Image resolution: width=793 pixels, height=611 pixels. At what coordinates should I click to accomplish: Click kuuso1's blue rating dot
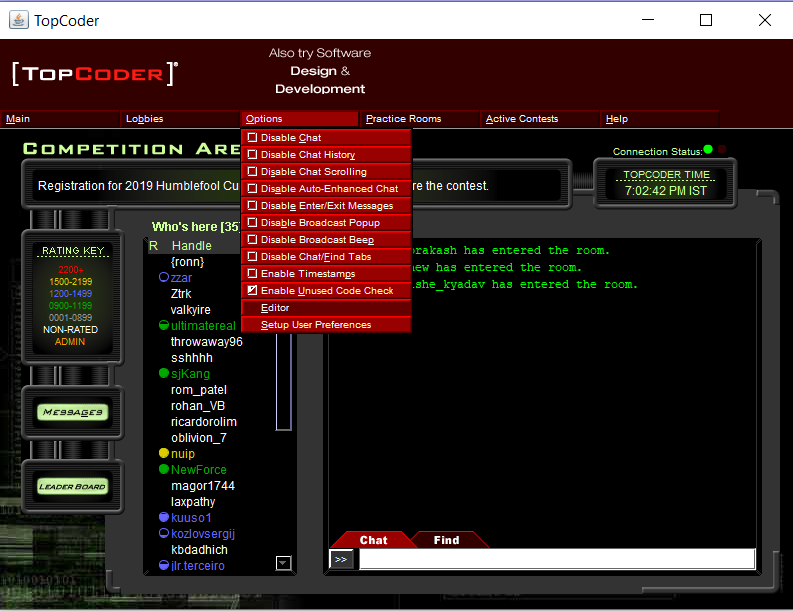(x=164, y=517)
